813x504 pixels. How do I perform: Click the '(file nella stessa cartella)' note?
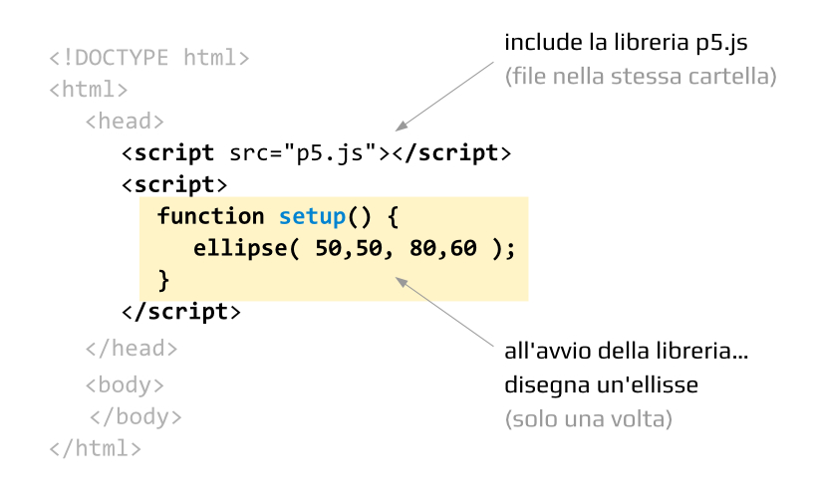[x=641, y=77]
